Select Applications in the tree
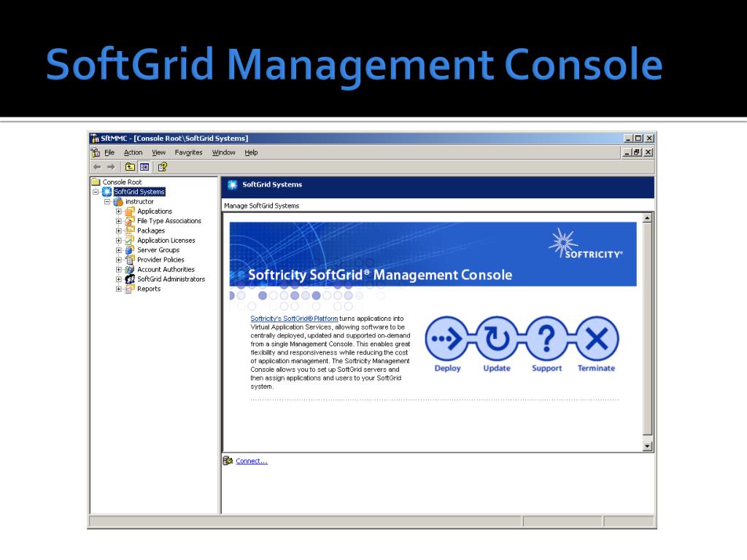The image size is (747, 560). click(x=155, y=211)
